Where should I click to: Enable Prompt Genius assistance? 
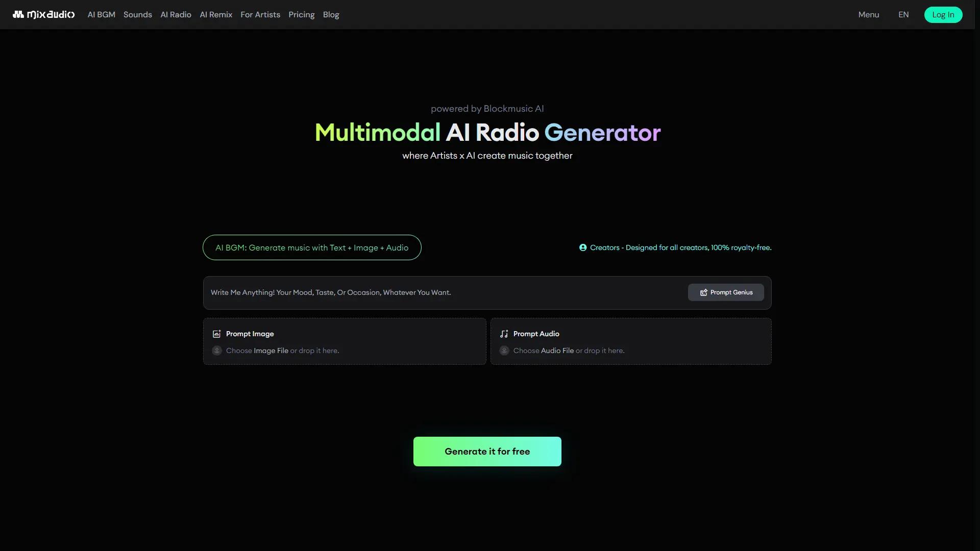point(726,292)
